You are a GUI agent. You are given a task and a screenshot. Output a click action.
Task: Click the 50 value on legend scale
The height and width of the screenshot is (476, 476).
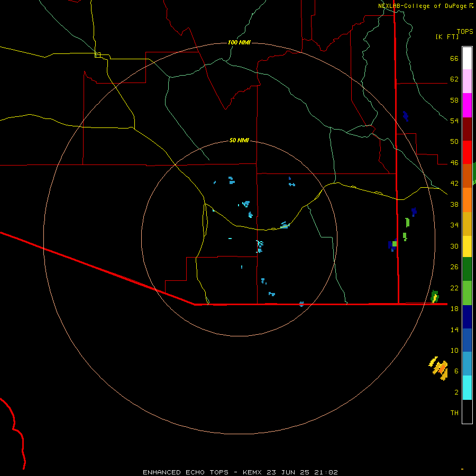pyautogui.click(x=454, y=142)
